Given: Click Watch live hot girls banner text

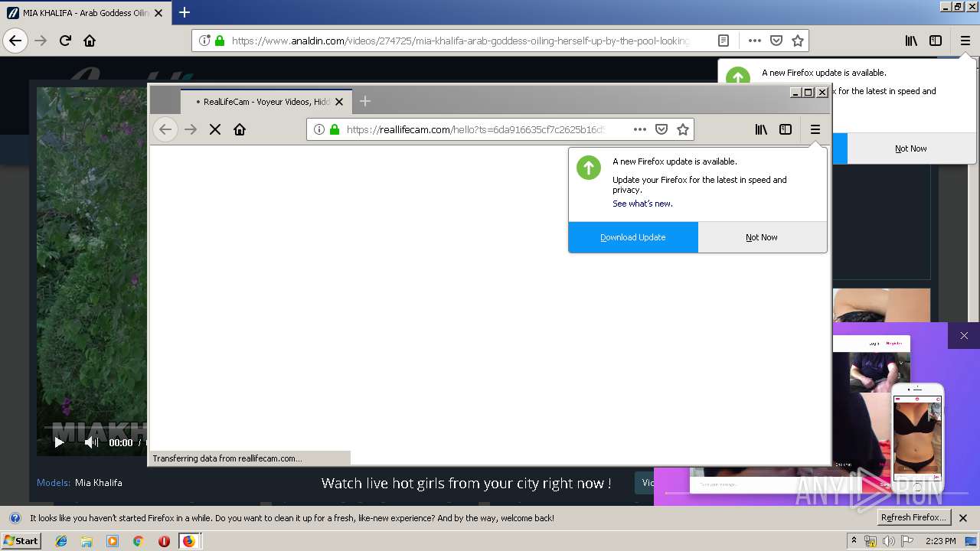Looking at the screenshot, I should (x=466, y=483).
